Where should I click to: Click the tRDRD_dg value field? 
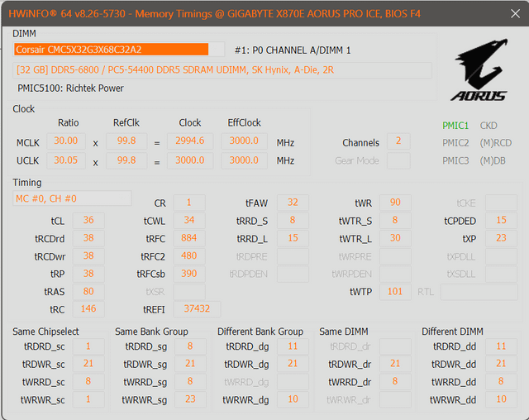pos(293,346)
